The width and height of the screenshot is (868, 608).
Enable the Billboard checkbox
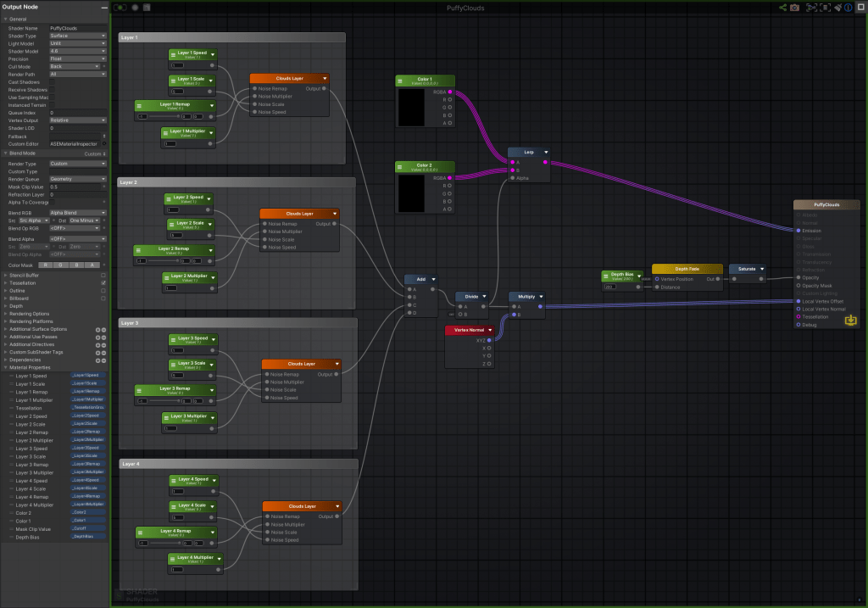pos(103,298)
